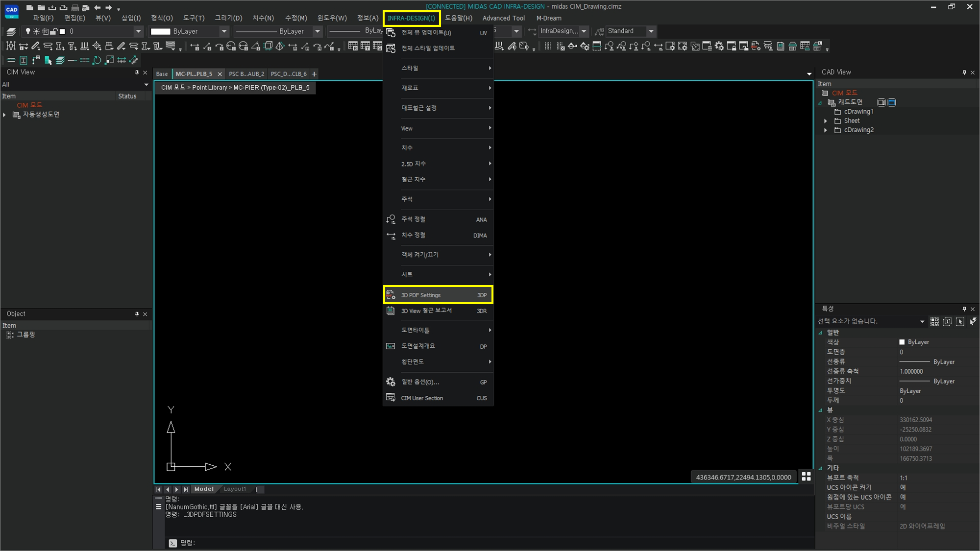Toggle the layer freeze sun icon
This screenshot has width=980, height=551.
coord(36,31)
